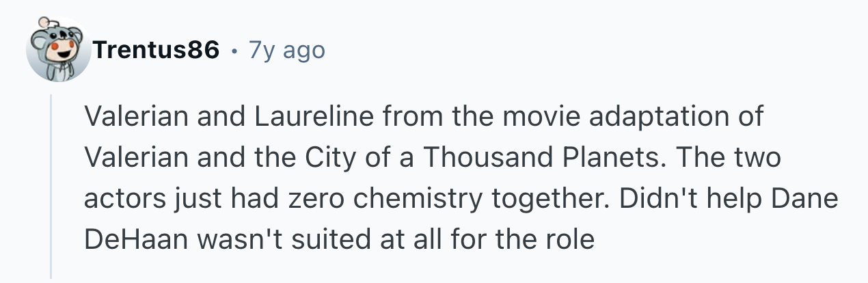Screen dimensions: 868x283
Task: Click the dot separator before the timestamp
Action: pyautogui.click(x=234, y=51)
